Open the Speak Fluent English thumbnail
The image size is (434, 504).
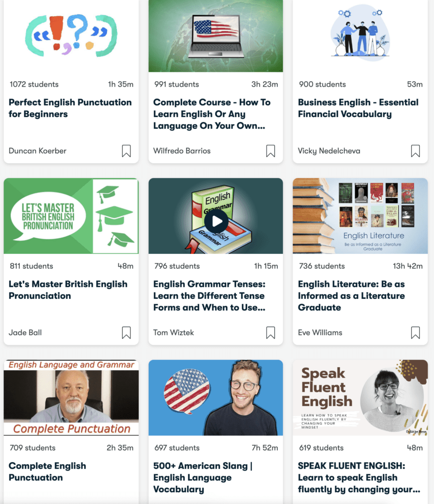click(x=360, y=398)
